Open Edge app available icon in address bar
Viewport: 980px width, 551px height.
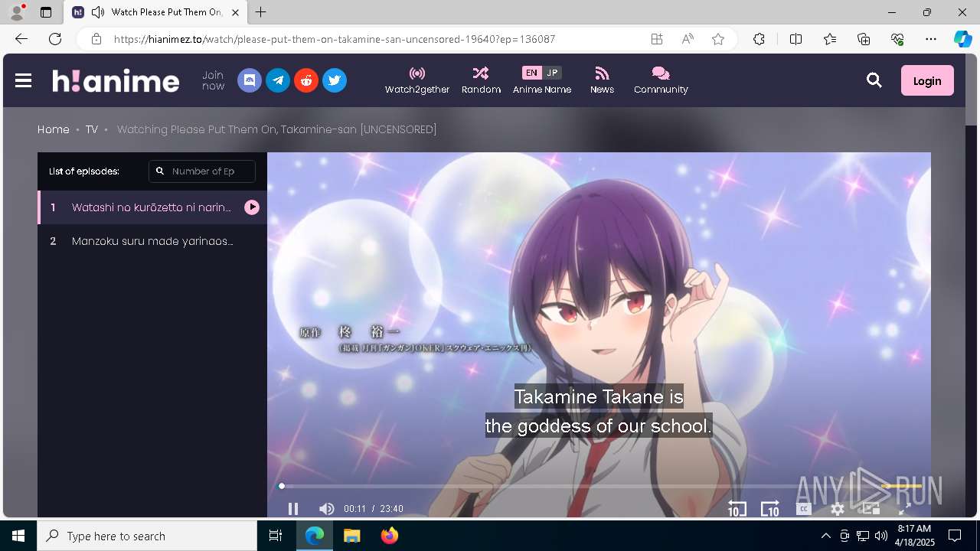[657, 39]
